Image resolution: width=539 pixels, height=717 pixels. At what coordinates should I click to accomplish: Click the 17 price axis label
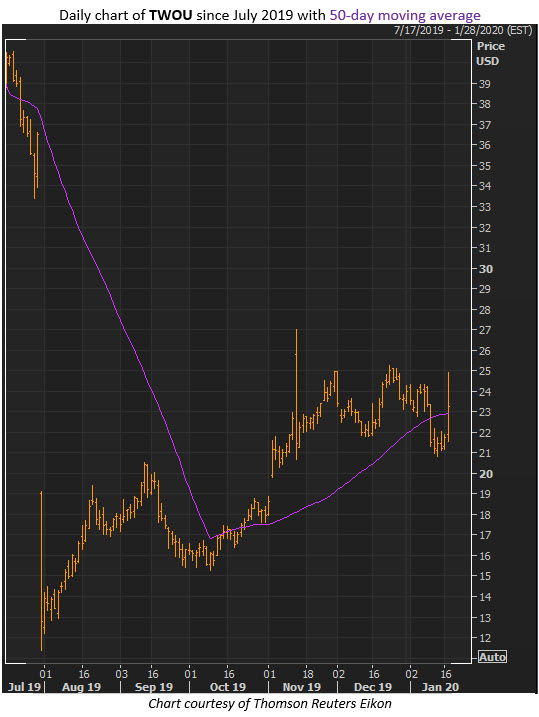click(x=485, y=535)
